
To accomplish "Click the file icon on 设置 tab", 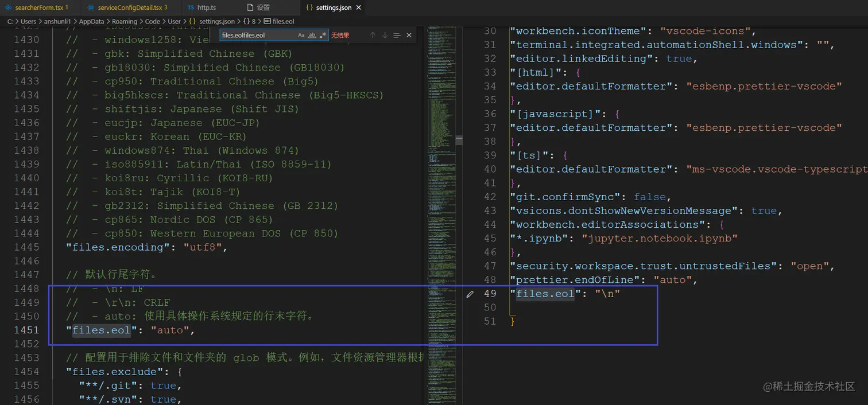I will 250,7.
